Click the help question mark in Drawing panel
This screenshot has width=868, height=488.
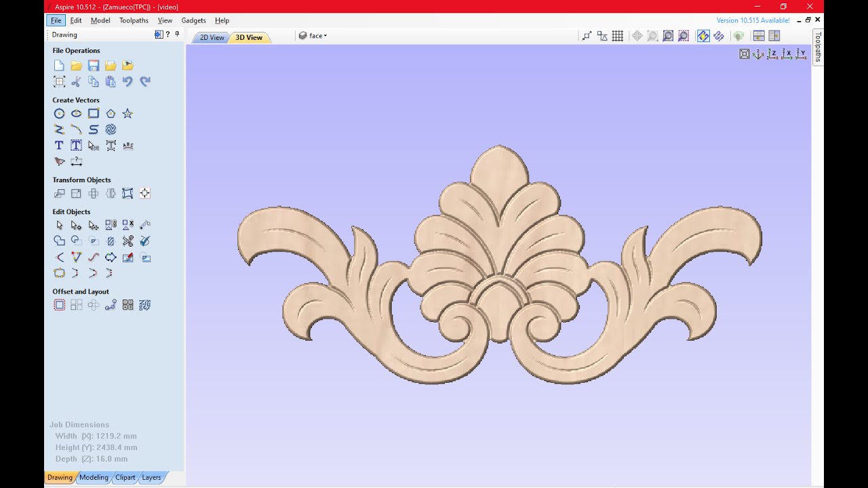[x=167, y=35]
